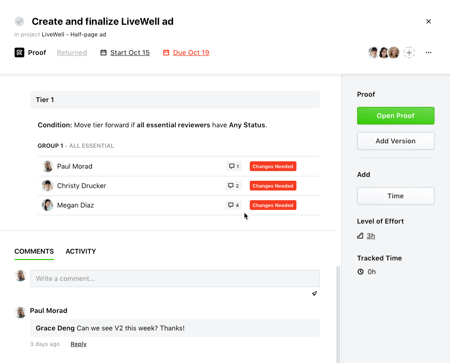
Task: Select the Tier 1 header bar
Action: click(175, 100)
